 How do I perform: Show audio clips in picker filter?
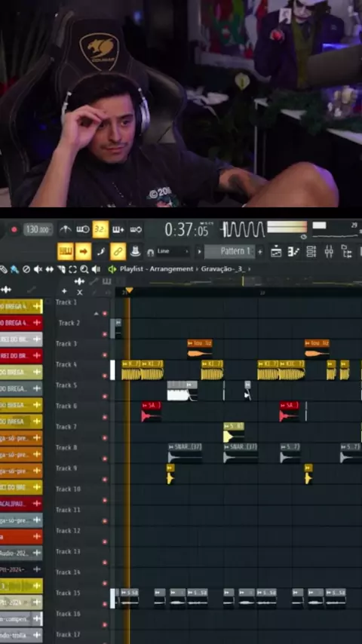pos(79,281)
